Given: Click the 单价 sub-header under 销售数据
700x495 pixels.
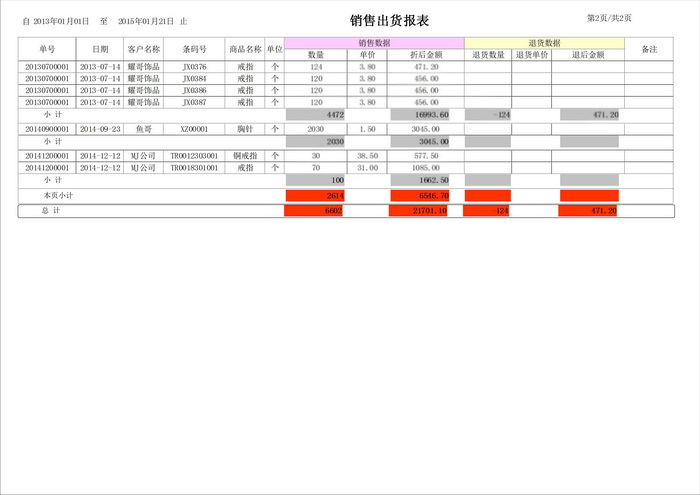Looking at the screenshot, I should tap(367, 55).
